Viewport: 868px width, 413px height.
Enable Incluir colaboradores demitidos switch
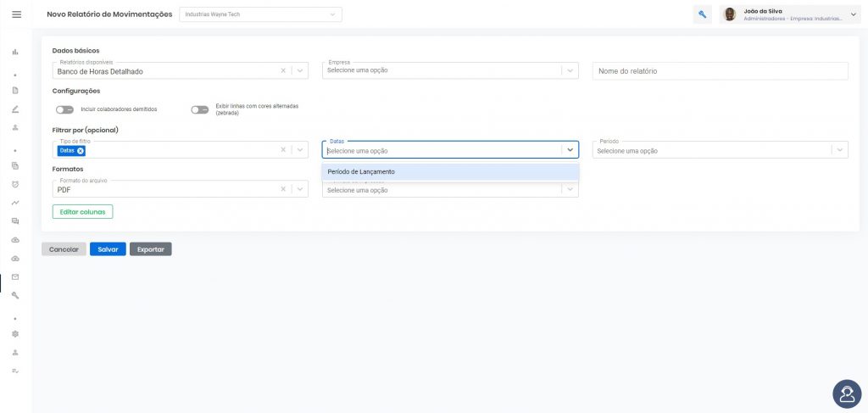coord(64,109)
